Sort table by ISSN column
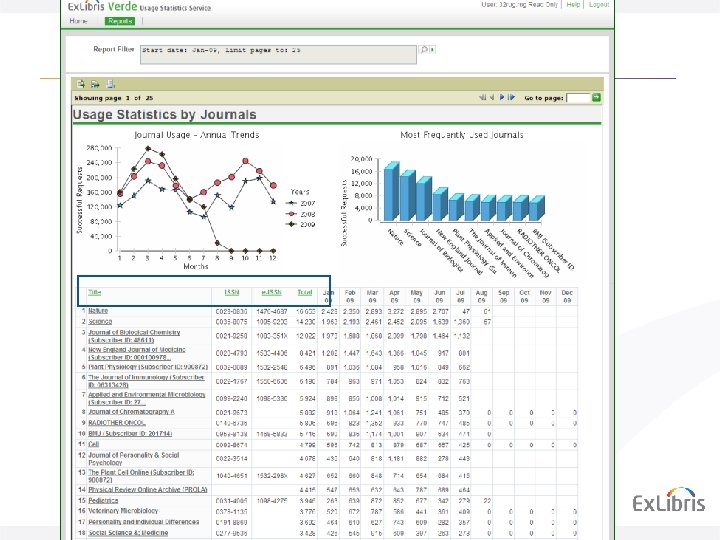This screenshot has height=540, width=720. coord(232,292)
